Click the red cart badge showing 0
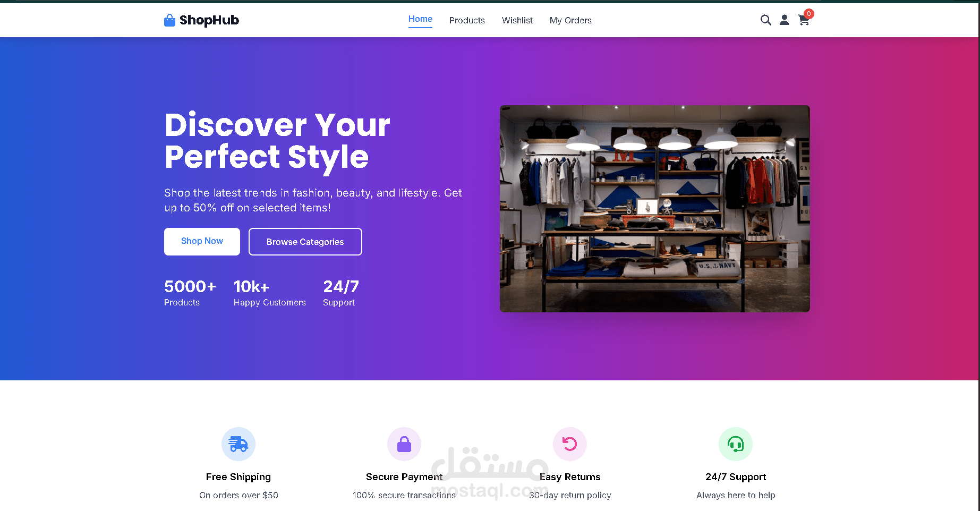This screenshot has width=980, height=511. coord(808,13)
